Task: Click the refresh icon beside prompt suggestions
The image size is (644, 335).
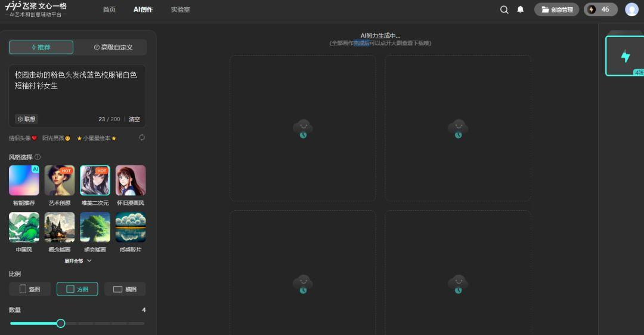Action: pyautogui.click(x=142, y=138)
